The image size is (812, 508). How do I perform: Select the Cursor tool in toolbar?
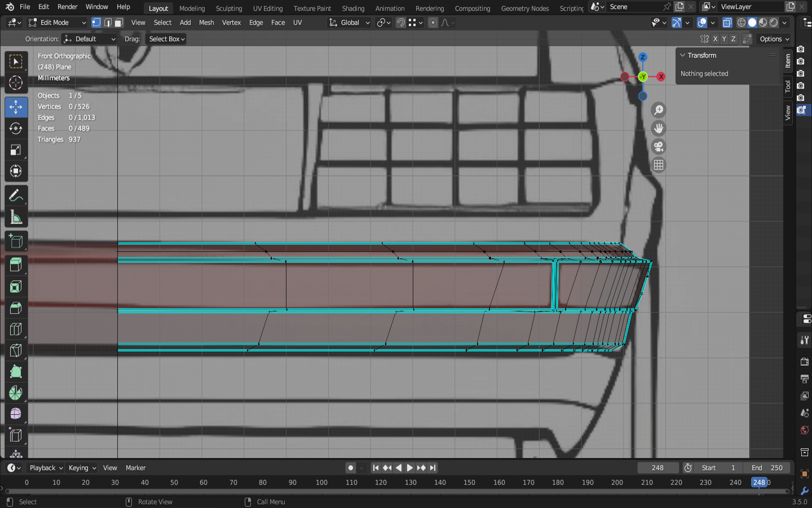coord(16,83)
